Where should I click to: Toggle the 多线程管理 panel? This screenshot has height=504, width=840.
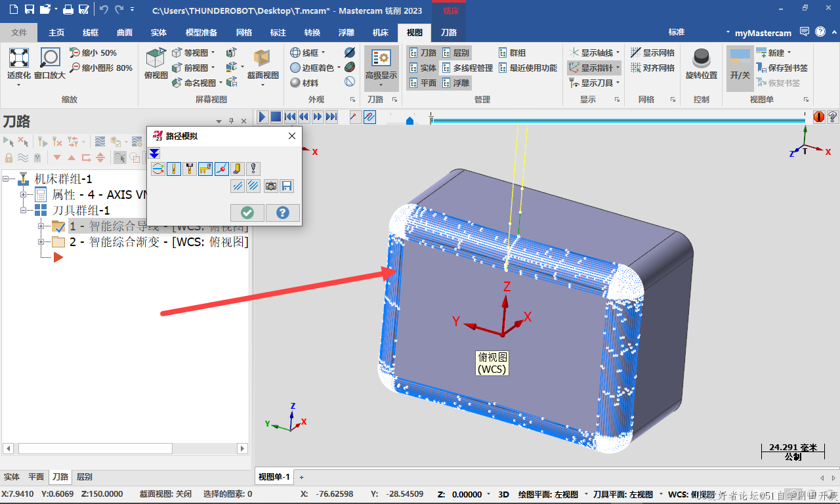click(467, 68)
